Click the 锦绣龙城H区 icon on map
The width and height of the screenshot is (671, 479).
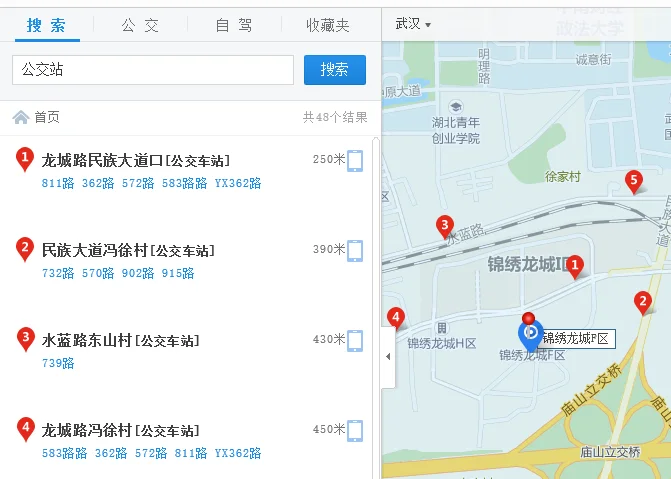pos(442,328)
